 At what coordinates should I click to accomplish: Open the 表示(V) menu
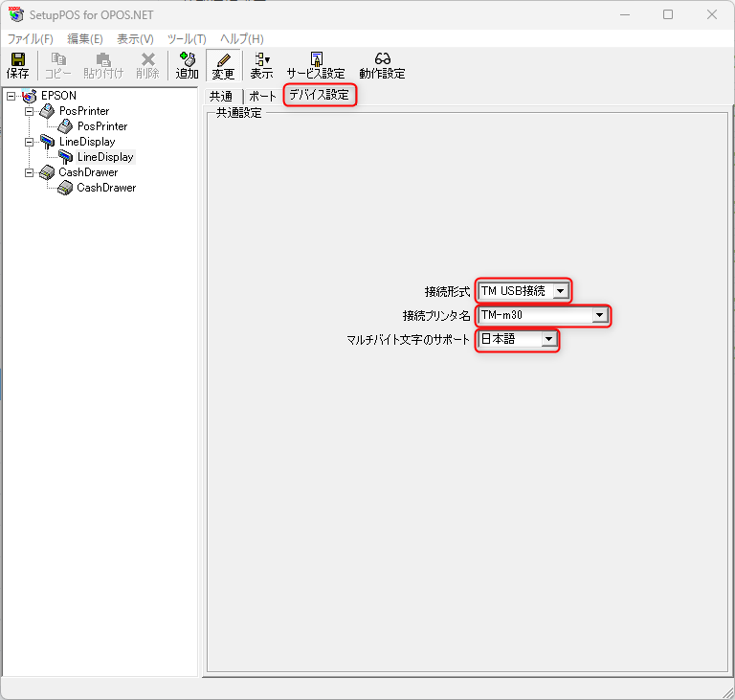135,39
